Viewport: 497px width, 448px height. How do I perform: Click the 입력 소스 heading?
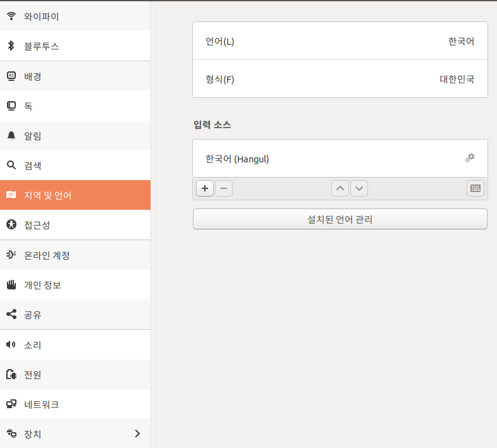(x=212, y=124)
